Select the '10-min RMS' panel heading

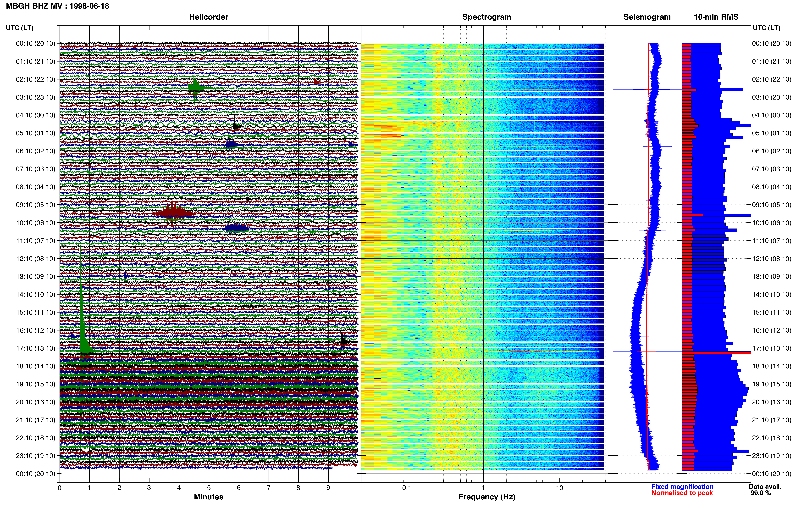coord(716,17)
